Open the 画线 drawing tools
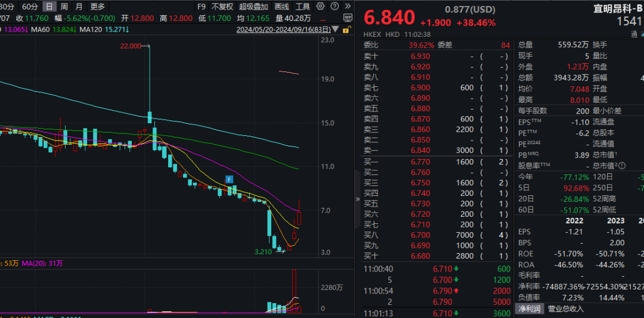 pos(282,7)
